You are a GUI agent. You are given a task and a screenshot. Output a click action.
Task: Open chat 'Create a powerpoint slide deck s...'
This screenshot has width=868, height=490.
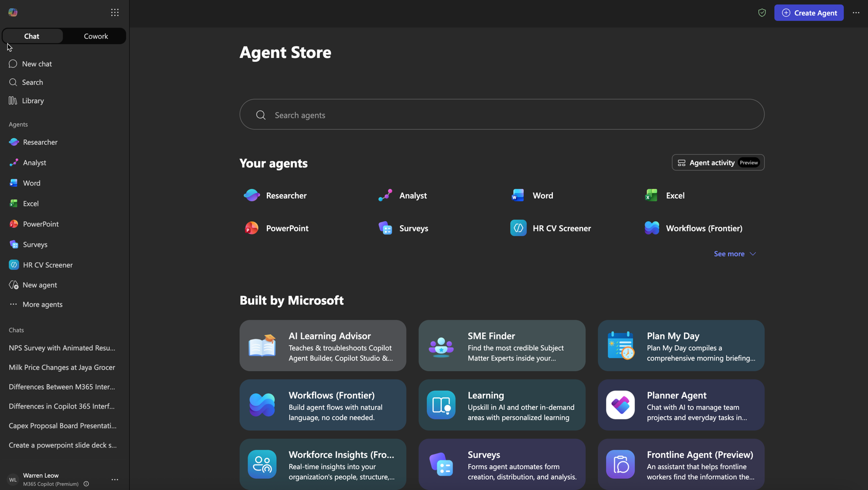(x=62, y=445)
